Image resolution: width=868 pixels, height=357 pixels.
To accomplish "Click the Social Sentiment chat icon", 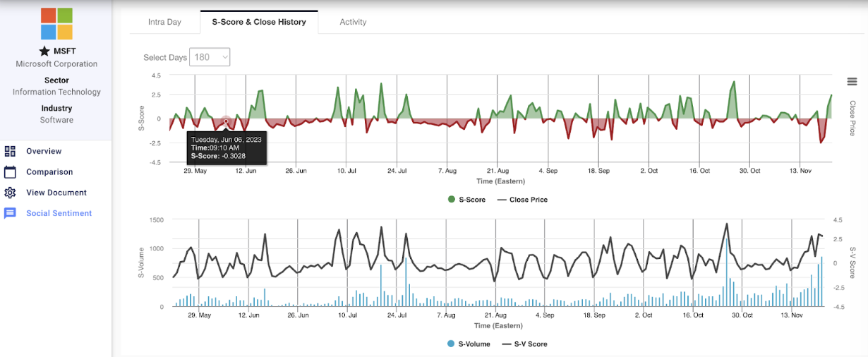I will click(10, 213).
